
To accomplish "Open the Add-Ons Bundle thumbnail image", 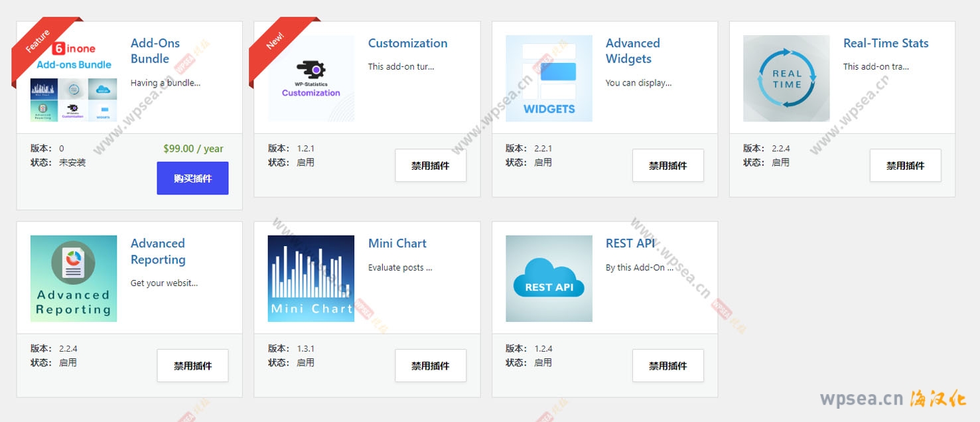I will point(74,78).
